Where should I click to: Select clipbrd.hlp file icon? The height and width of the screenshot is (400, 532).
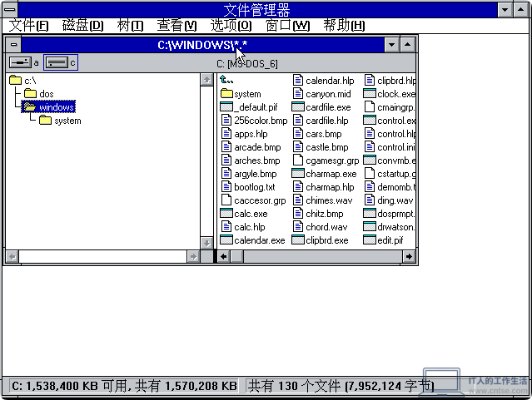click(x=370, y=81)
